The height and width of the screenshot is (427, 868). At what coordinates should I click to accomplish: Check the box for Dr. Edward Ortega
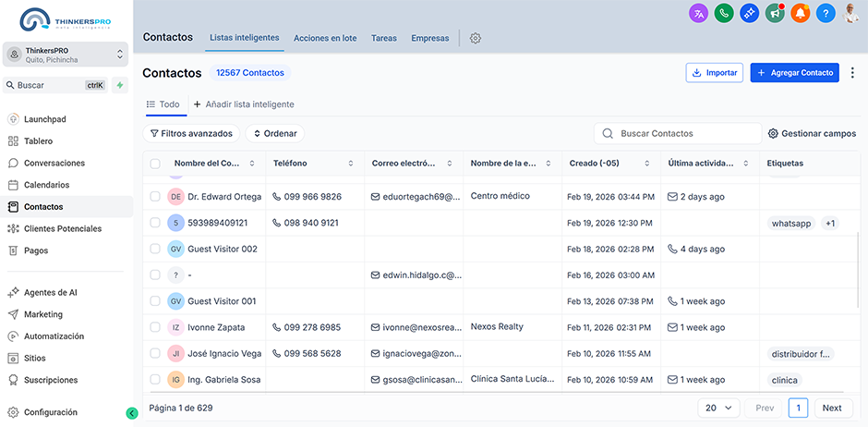(x=155, y=197)
